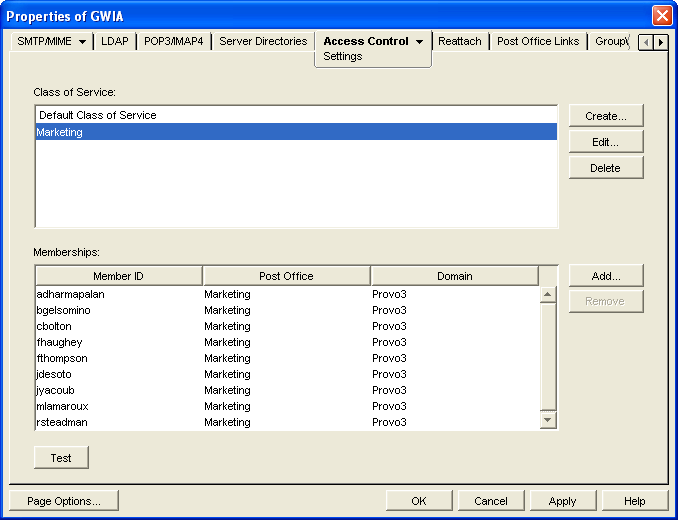This screenshot has width=678, height=520.
Task: Open the POP3/IMAP4 tab
Action: (x=174, y=42)
